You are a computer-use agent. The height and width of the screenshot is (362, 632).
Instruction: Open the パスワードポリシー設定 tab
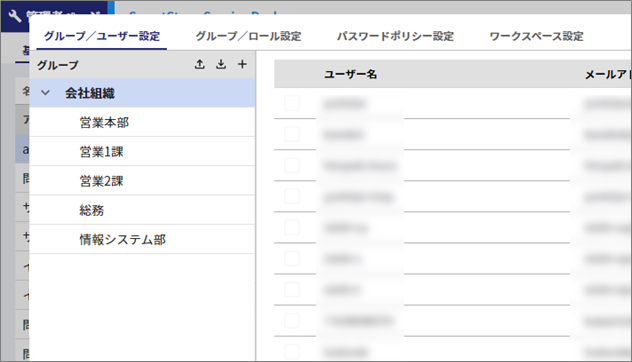click(395, 36)
